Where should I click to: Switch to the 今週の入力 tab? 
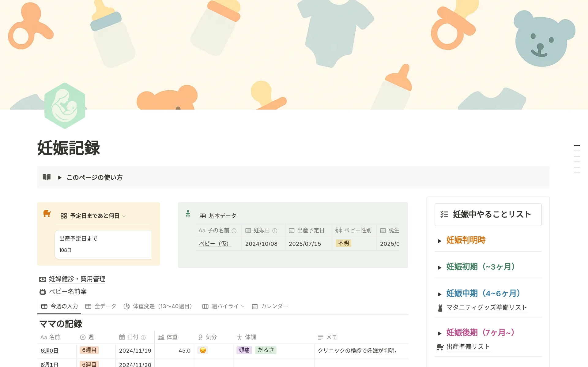[59, 306]
